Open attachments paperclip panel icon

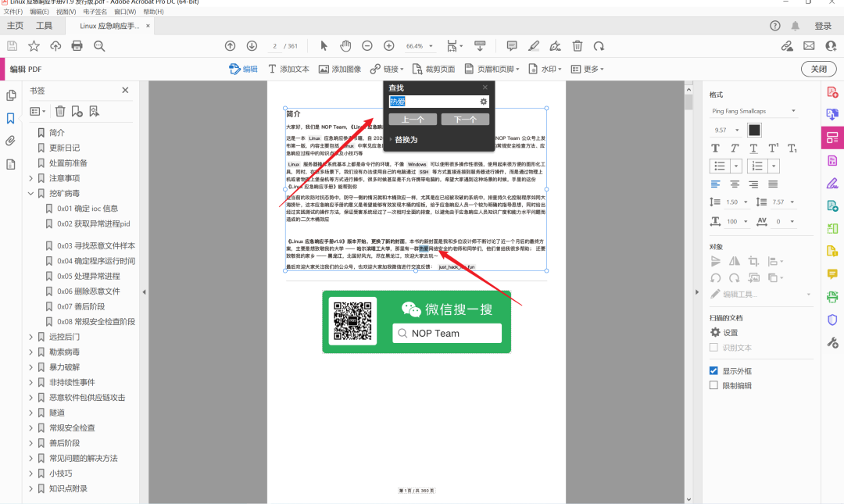click(11, 141)
